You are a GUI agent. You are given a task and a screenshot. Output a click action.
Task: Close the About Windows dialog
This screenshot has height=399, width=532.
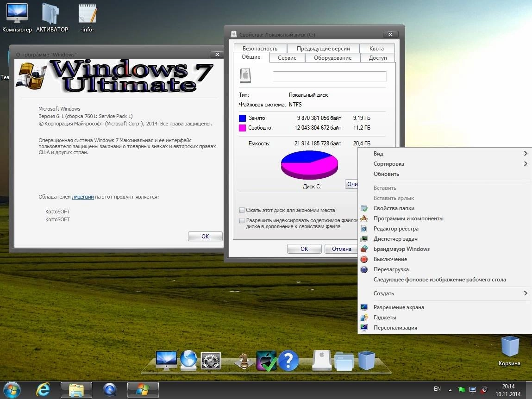pos(217,54)
